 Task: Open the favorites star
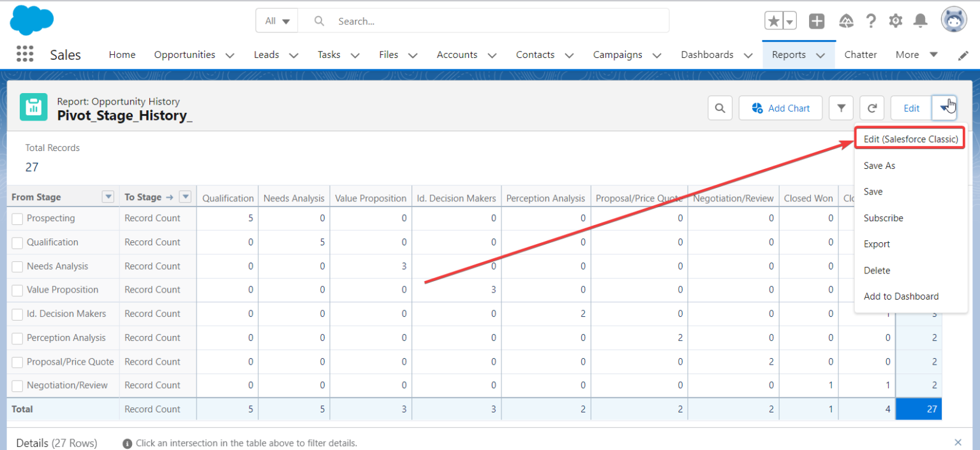tap(774, 20)
